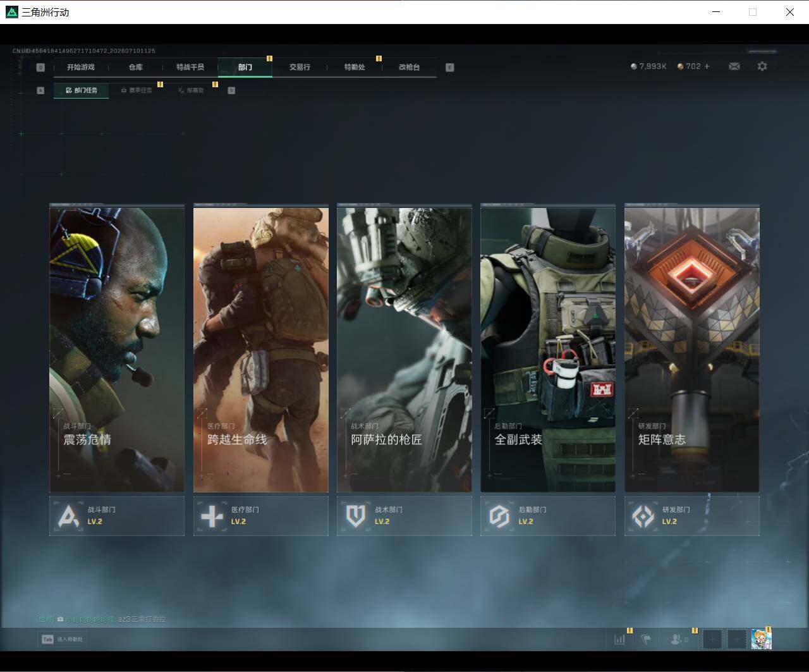The height and width of the screenshot is (672, 809).
Task: Select the 部门任务 sub-tab
Action: click(x=82, y=90)
